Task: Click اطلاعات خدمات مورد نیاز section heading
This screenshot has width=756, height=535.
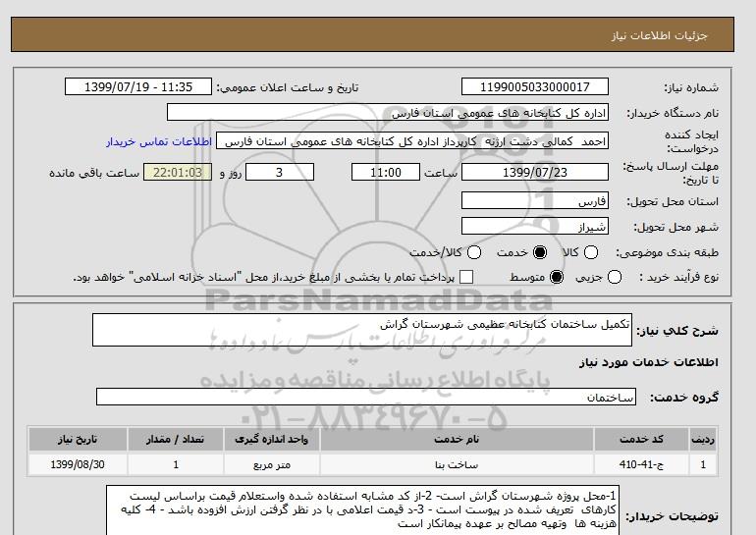Action: [648, 362]
